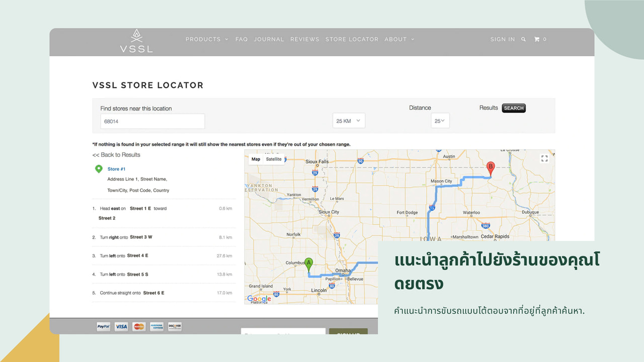Click the American Express payment icon
The image size is (644, 362).
tap(156, 326)
